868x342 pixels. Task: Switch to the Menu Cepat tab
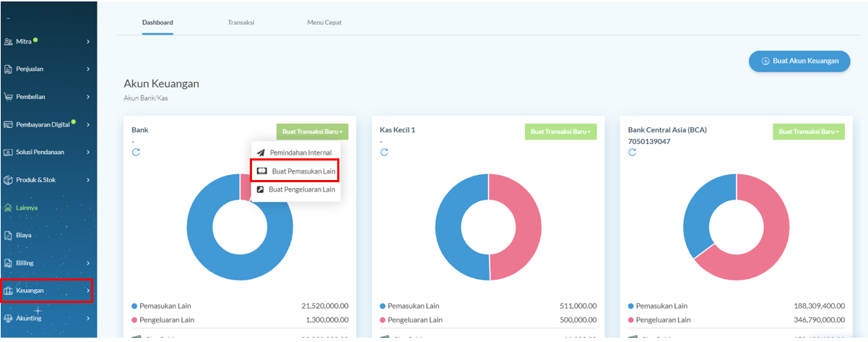[324, 22]
